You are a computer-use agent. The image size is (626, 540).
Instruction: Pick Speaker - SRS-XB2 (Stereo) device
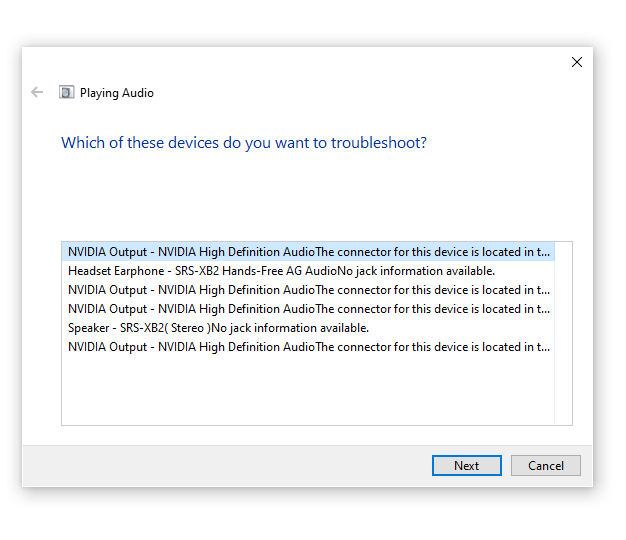click(308, 328)
